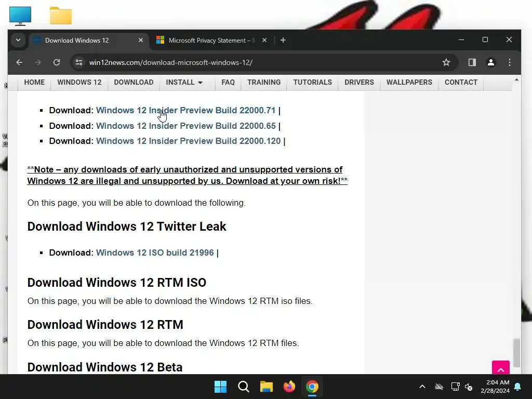Open File Explorer from taskbar
532x399 pixels.
(x=267, y=387)
